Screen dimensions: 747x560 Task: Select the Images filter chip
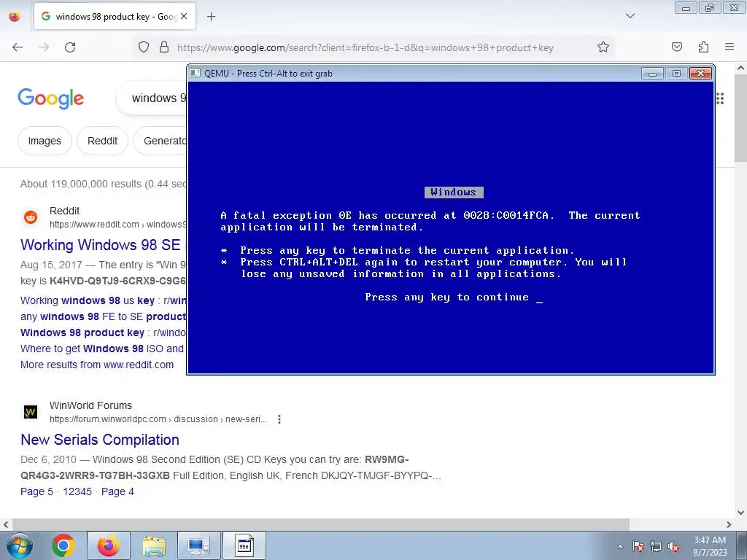pos(44,141)
